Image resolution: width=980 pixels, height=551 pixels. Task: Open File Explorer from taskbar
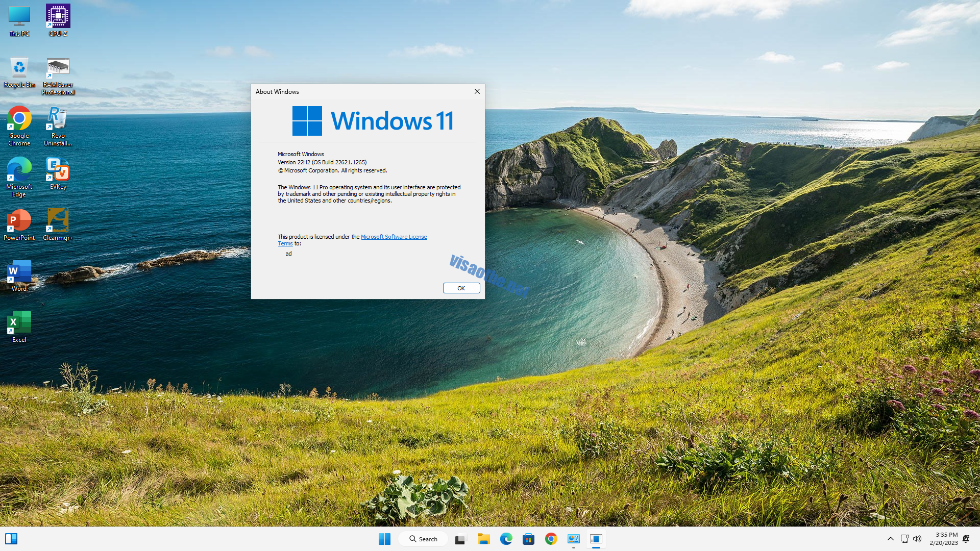(x=484, y=539)
